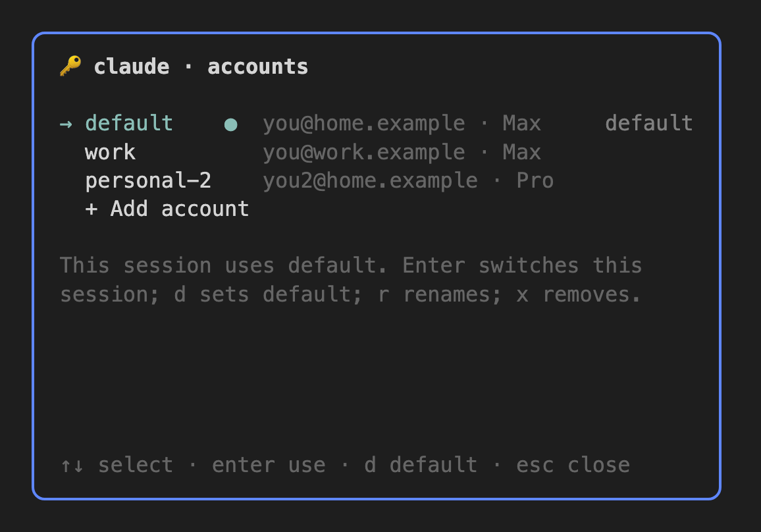Click the you@work.example email text
This screenshot has height=532, width=761.
click(364, 152)
